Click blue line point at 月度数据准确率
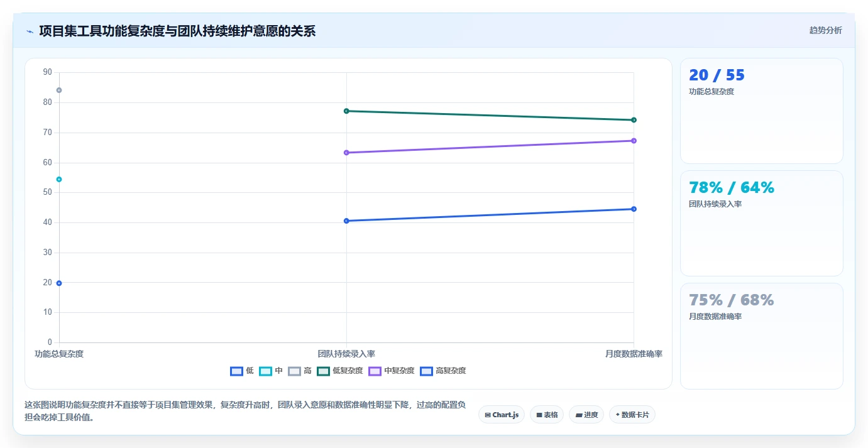868x448 pixels. [x=634, y=209]
